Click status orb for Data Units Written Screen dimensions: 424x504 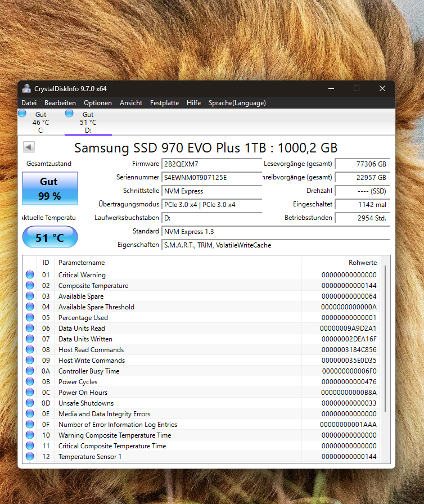coord(30,339)
